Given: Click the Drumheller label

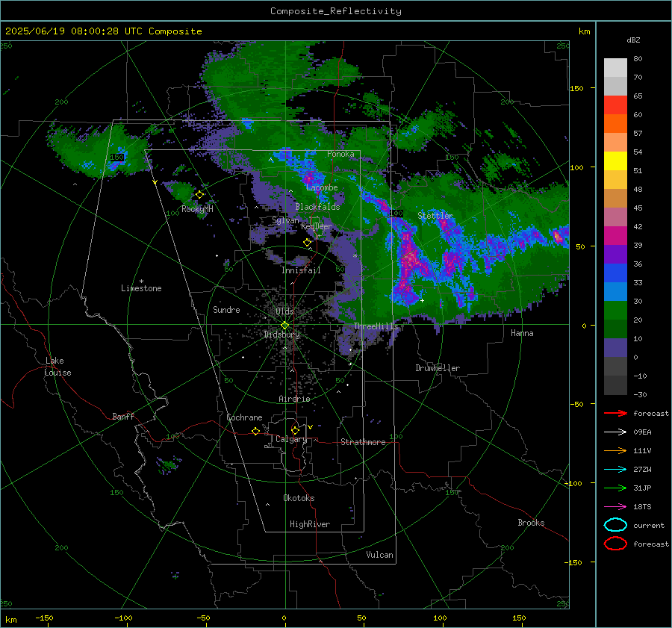Looking at the screenshot, I should (438, 368).
